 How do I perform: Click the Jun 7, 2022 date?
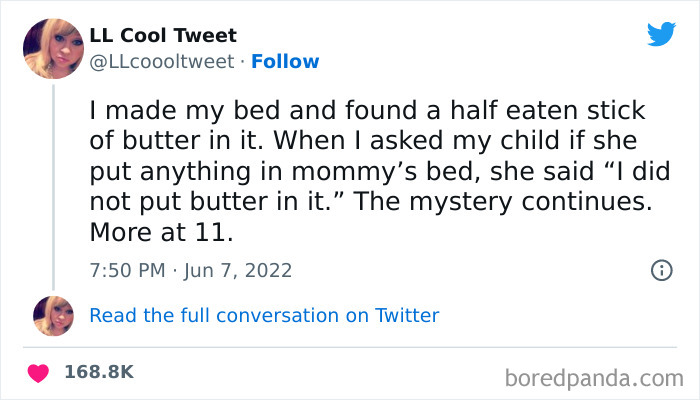pos(240,270)
